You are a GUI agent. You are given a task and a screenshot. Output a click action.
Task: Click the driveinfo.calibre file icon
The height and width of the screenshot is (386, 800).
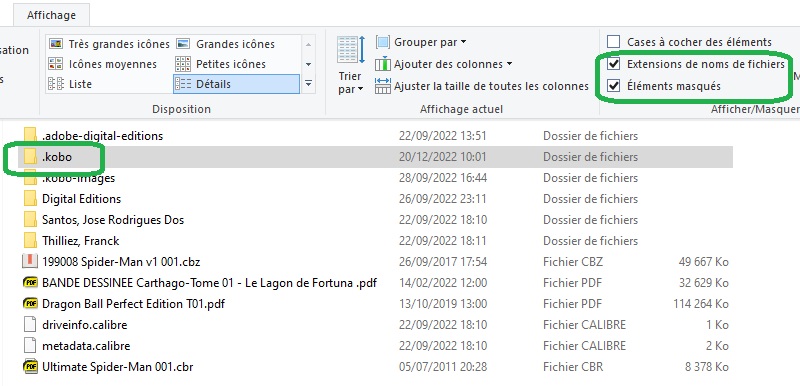click(30, 324)
